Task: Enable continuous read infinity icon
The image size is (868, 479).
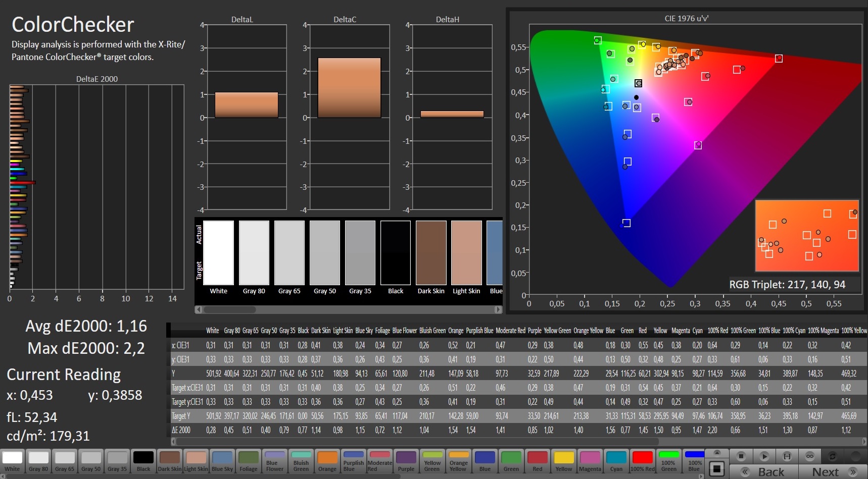Action: (810, 456)
